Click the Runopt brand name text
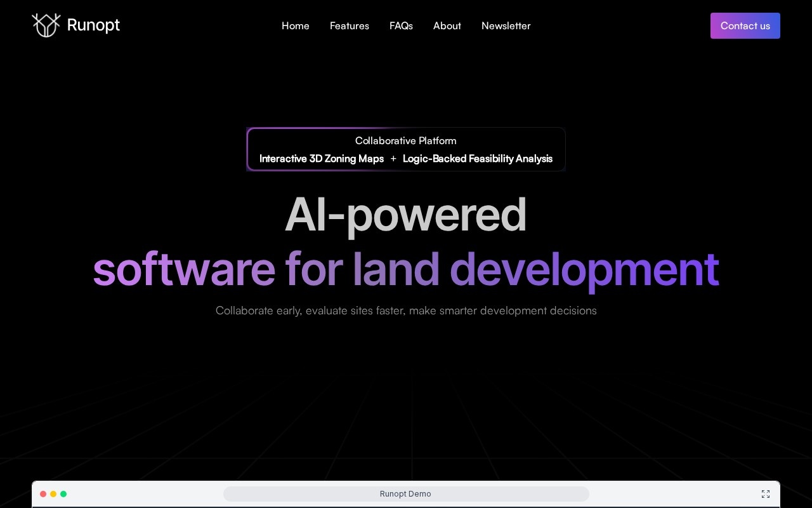Screen dimensions: 812x508 tap(93, 25)
